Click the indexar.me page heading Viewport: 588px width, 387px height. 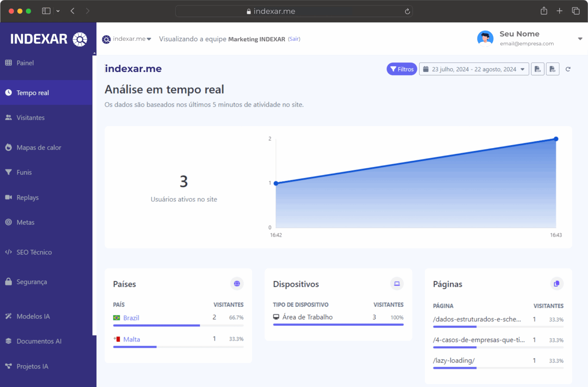(133, 69)
